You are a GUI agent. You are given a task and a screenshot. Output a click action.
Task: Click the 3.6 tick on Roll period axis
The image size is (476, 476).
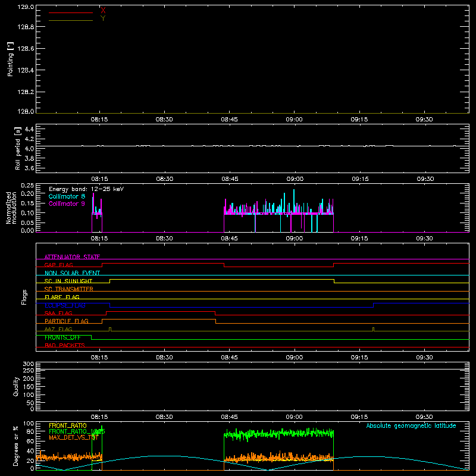(29, 168)
